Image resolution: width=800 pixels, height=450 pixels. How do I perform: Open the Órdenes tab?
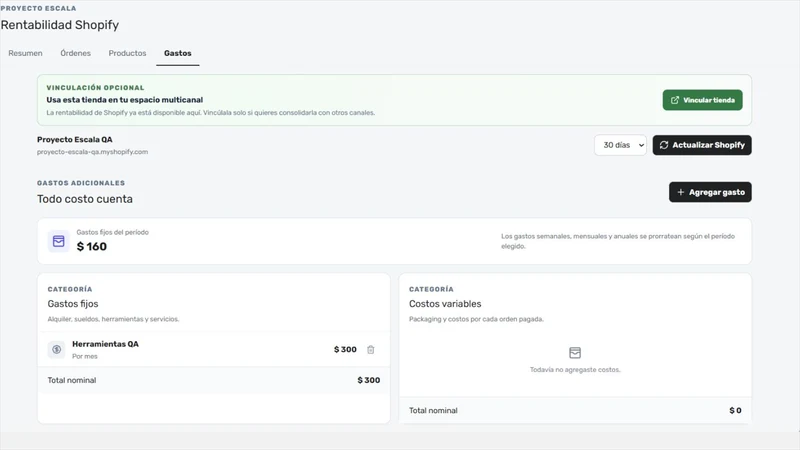(76, 53)
